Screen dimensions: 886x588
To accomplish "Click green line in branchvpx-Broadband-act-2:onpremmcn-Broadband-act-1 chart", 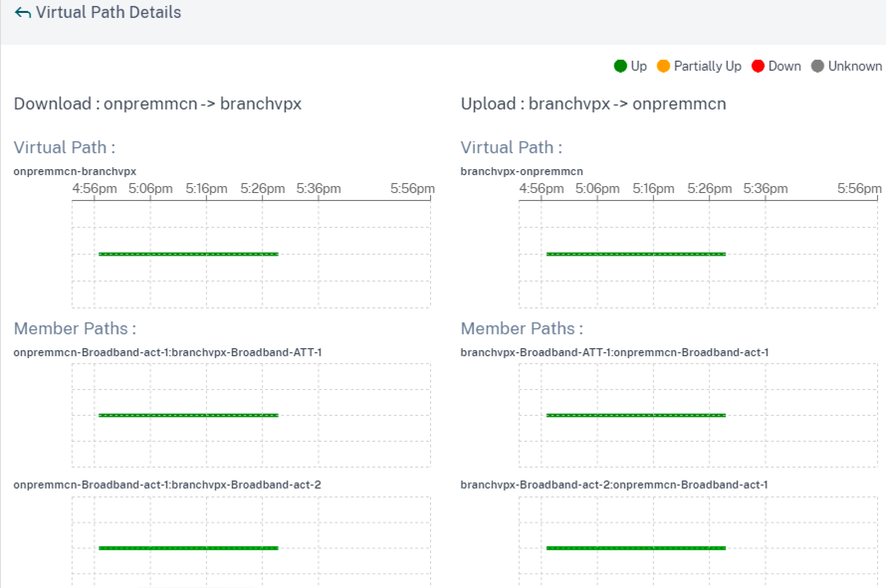I will coord(636,548).
